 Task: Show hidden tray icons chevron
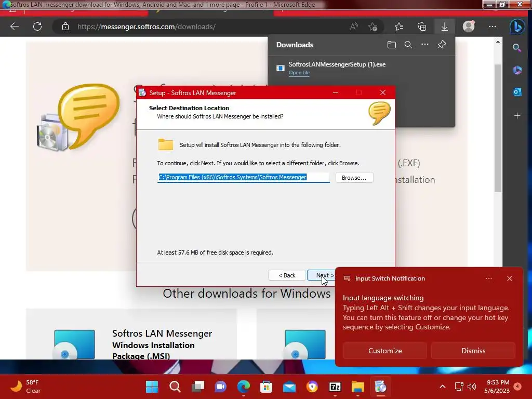click(x=443, y=387)
